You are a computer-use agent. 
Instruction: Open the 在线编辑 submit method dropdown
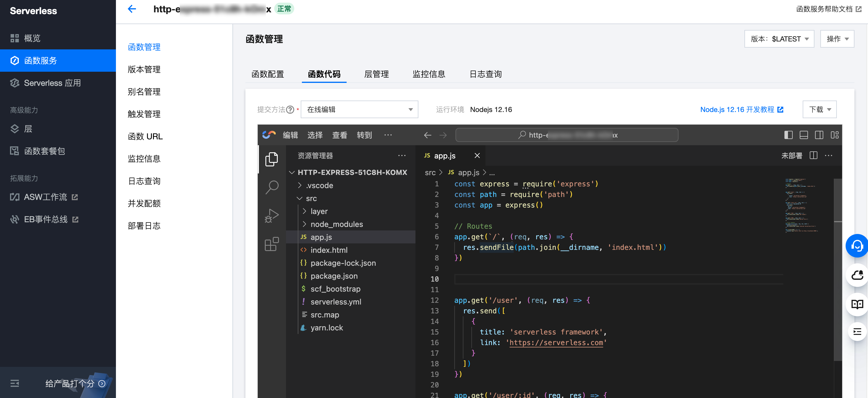click(359, 109)
